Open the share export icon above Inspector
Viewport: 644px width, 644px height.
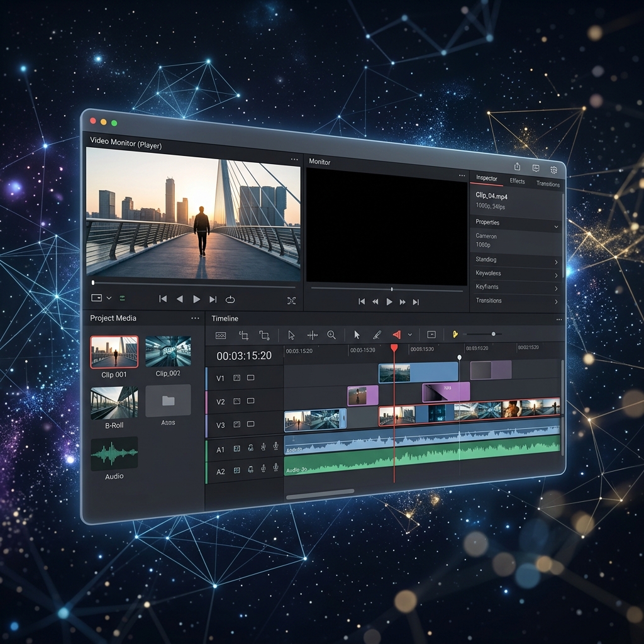click(517, 166)
